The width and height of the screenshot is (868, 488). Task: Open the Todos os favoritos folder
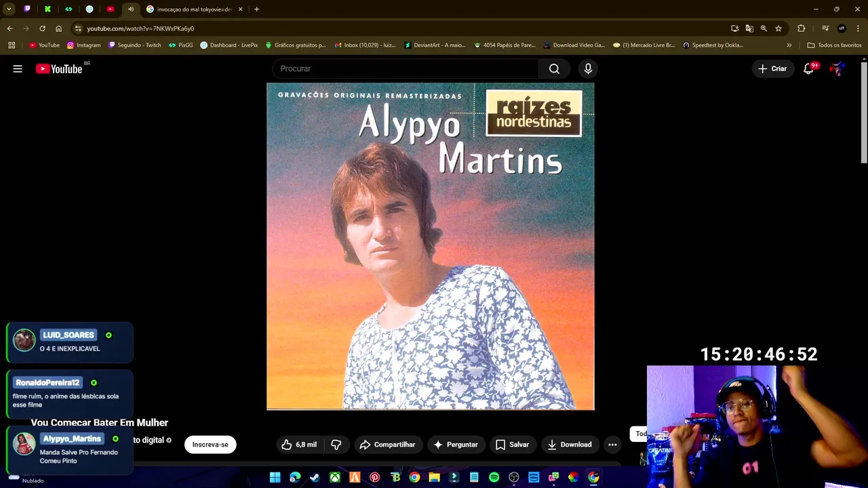pyautogui.click(x=834, y=45)
